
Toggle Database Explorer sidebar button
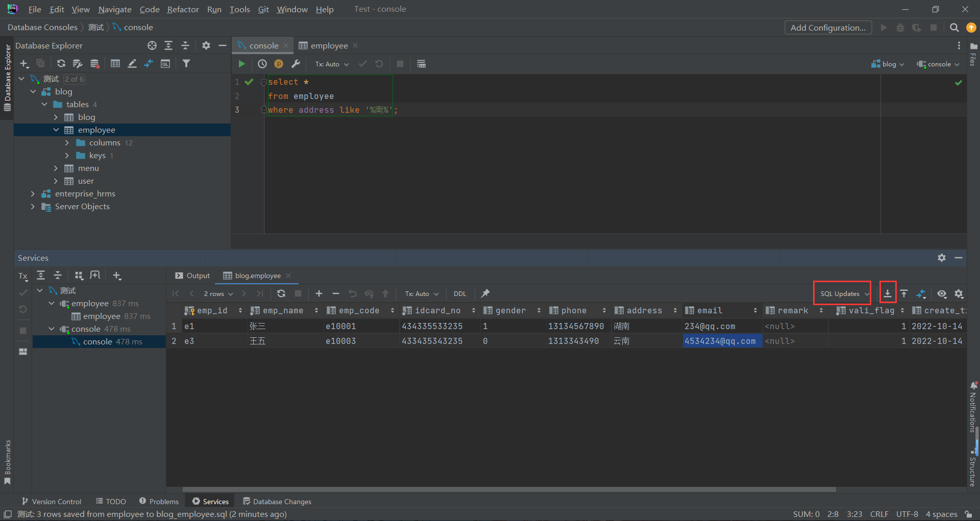pos(7,78)
